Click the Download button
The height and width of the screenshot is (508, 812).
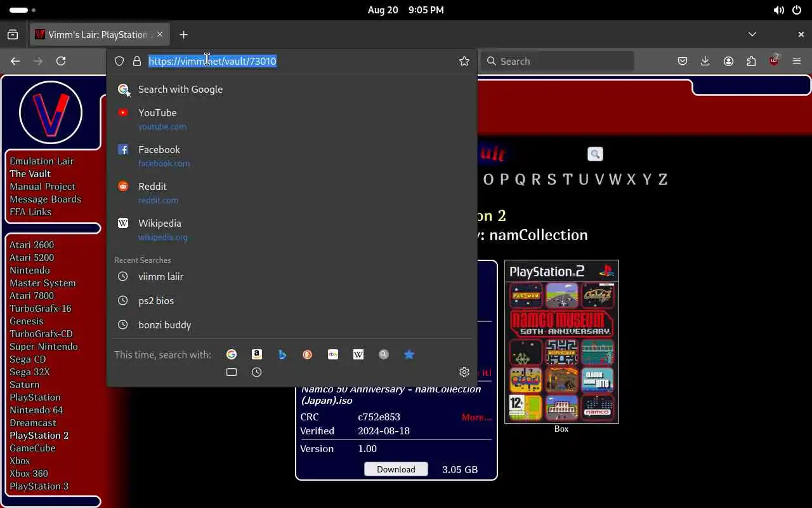[396, 469]
